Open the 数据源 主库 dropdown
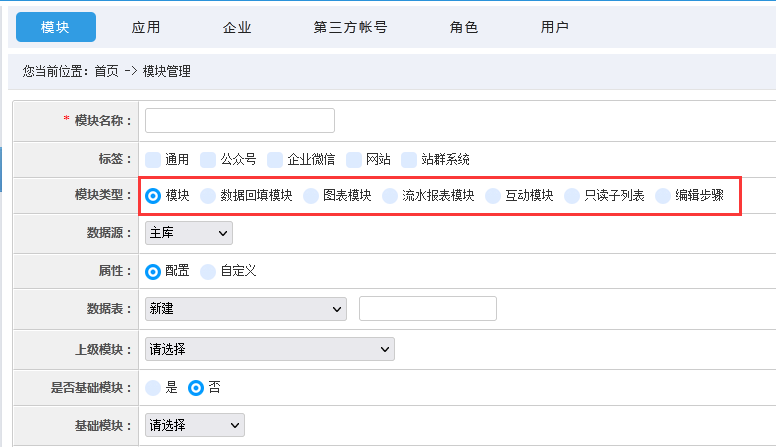 [189, 233]
